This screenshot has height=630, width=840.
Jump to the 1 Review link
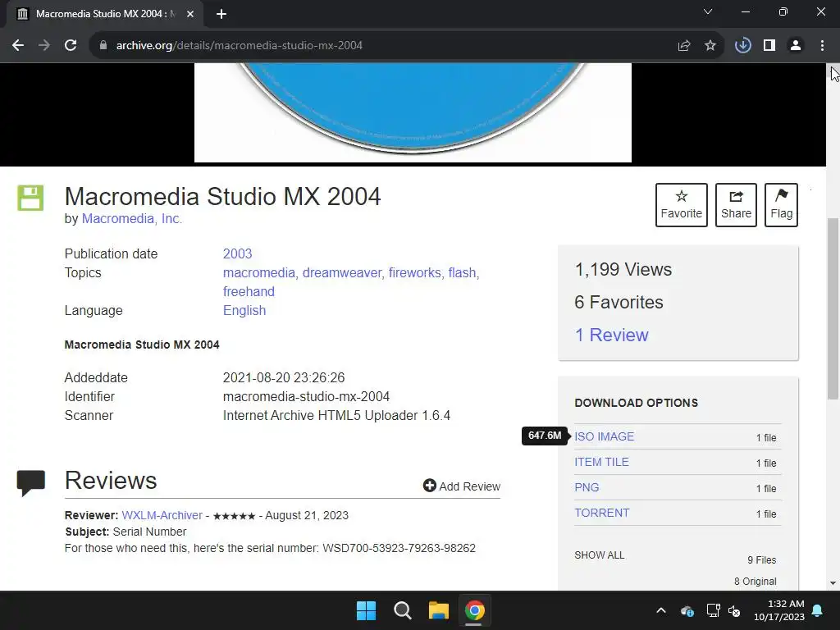pos(611,335)
